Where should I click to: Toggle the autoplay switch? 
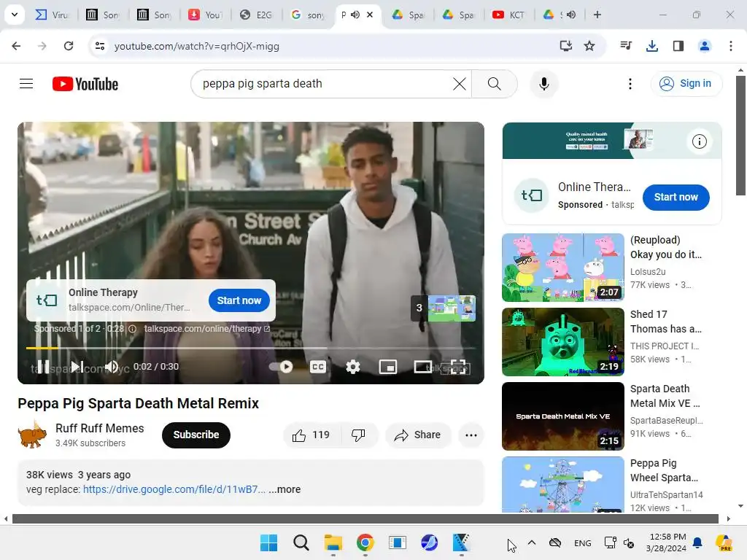[x=281, y=367]
